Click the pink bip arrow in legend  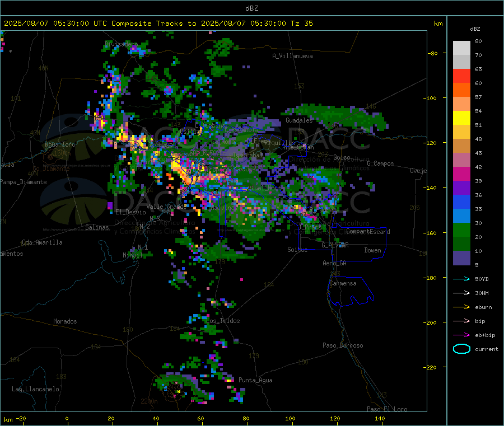click(461, 321)
